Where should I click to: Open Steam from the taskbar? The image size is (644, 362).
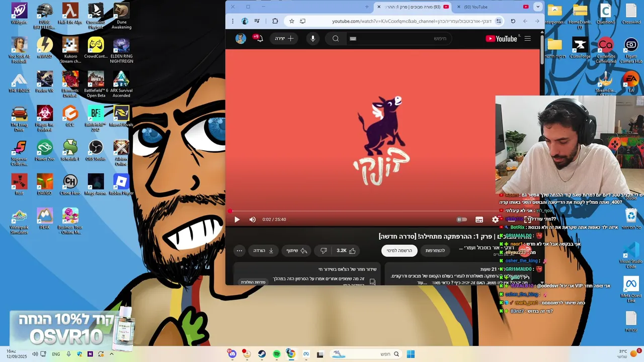(x=262, y=354)
